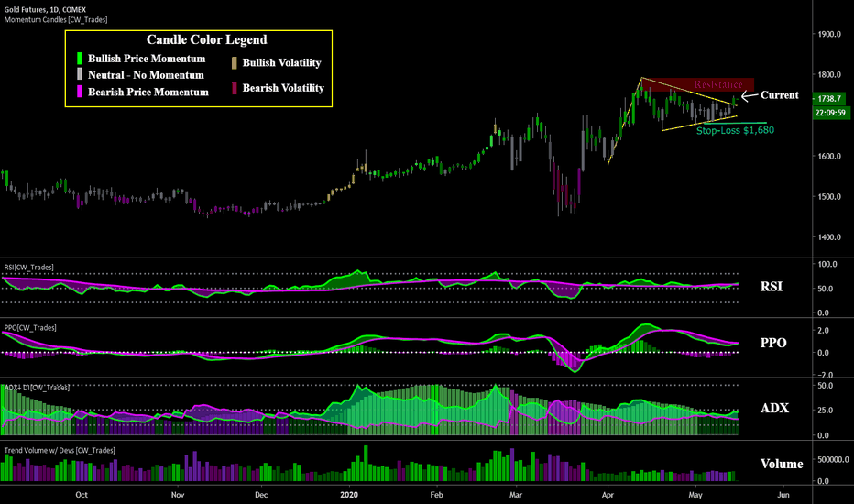
Task: Click the 22:09:59 countdown timer tag
Action: 830,113
